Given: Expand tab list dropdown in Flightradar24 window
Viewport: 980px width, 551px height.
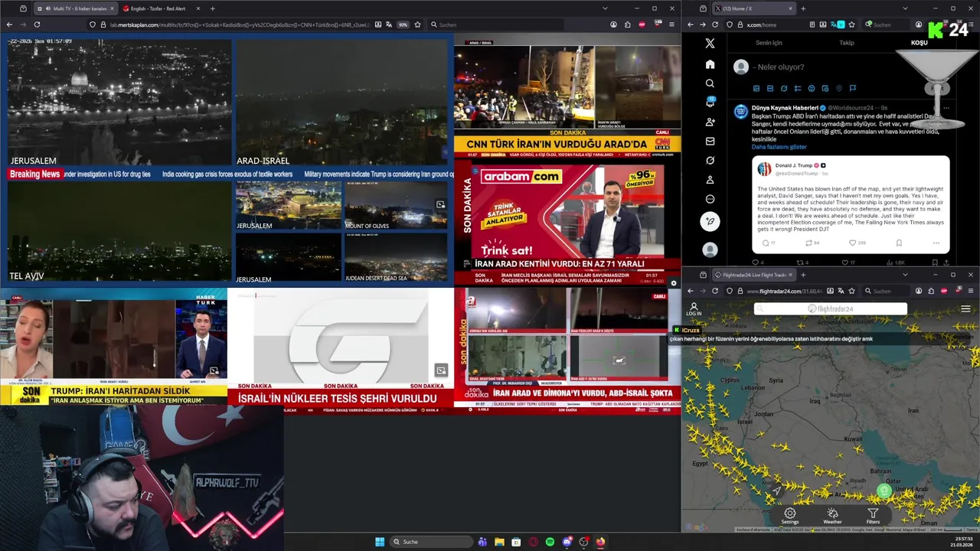Looking at the screenshot, I should [x=905, y=275].
